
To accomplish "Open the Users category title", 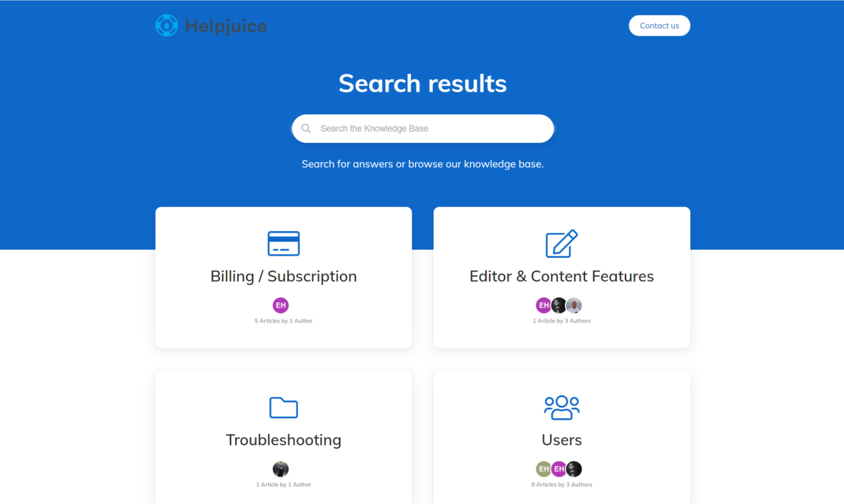I will [561, 440].
